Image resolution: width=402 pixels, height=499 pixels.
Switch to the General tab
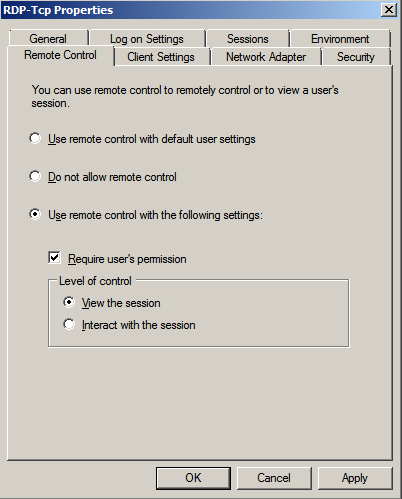coord(48,39)
